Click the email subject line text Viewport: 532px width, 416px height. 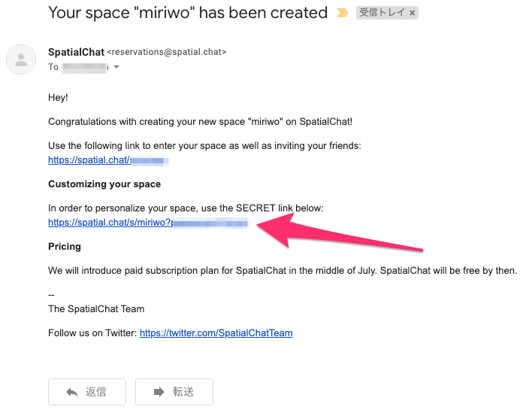188,13
